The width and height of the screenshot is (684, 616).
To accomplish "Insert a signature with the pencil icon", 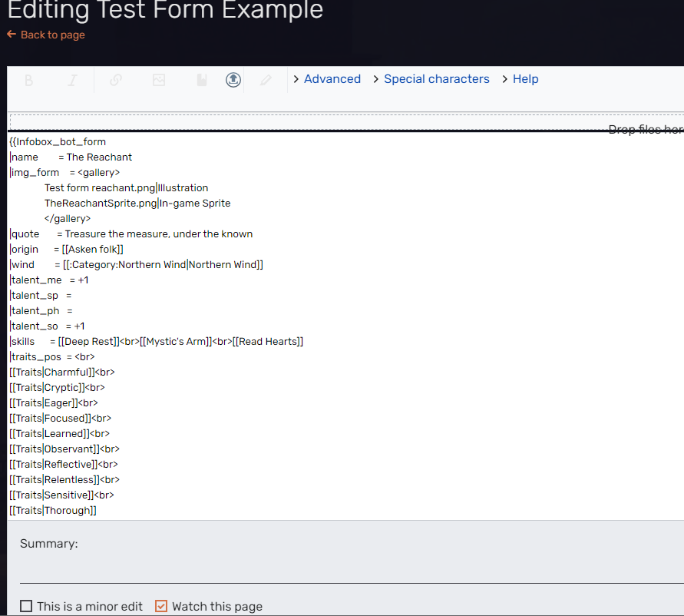I will coord(267,79).
